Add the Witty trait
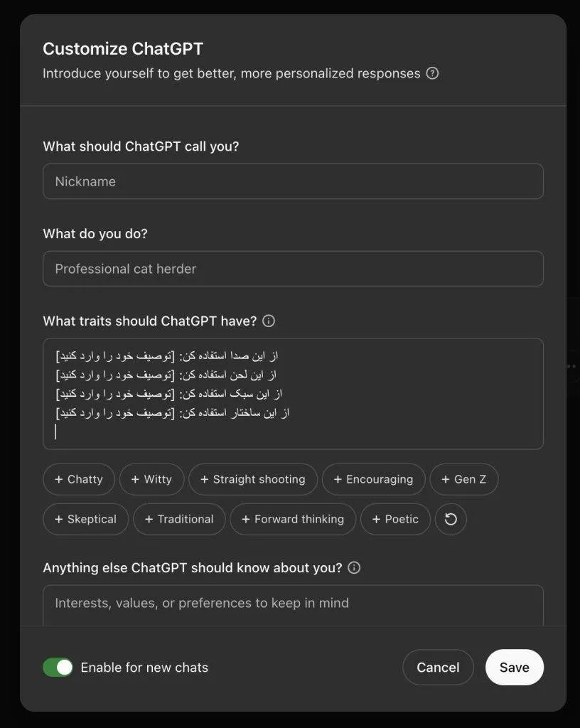Viewport: 580px width, 728px height. [x=151, y=479]
